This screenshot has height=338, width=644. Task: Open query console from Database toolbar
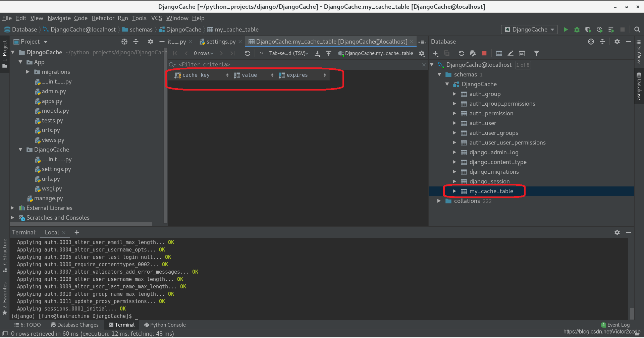click(522, 53)
